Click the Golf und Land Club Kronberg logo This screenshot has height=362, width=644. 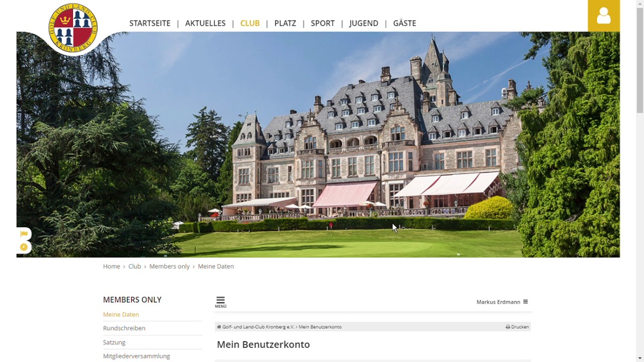pos(73,28)
